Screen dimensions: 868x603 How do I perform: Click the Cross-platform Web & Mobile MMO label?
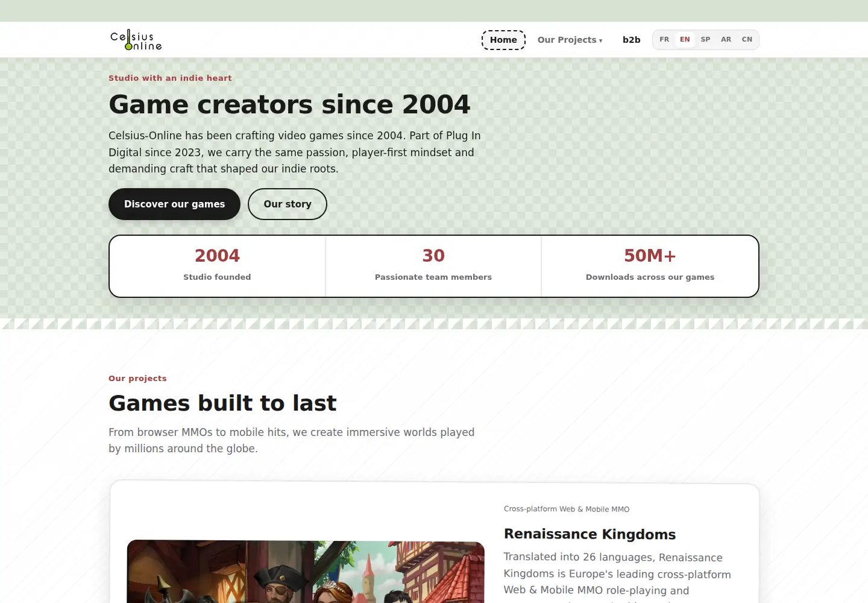point(567,510)
